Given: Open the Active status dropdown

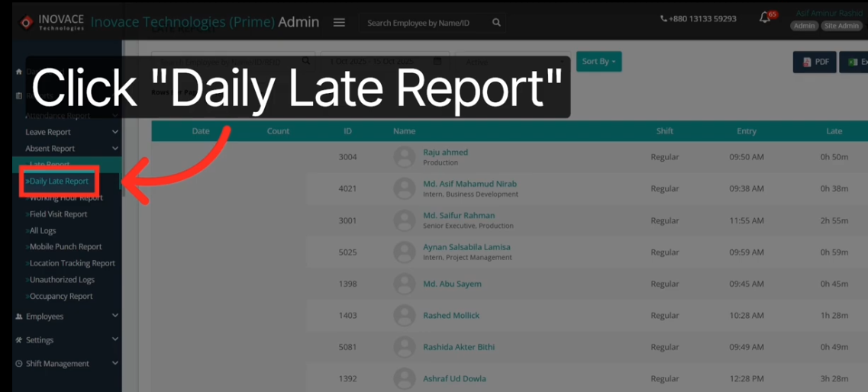Looking at the screenshot, I should [512, 62].
